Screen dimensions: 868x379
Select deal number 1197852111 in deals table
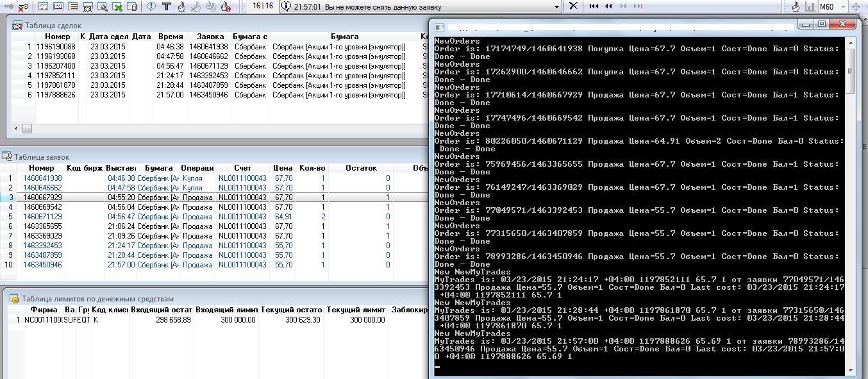point(56,76)
